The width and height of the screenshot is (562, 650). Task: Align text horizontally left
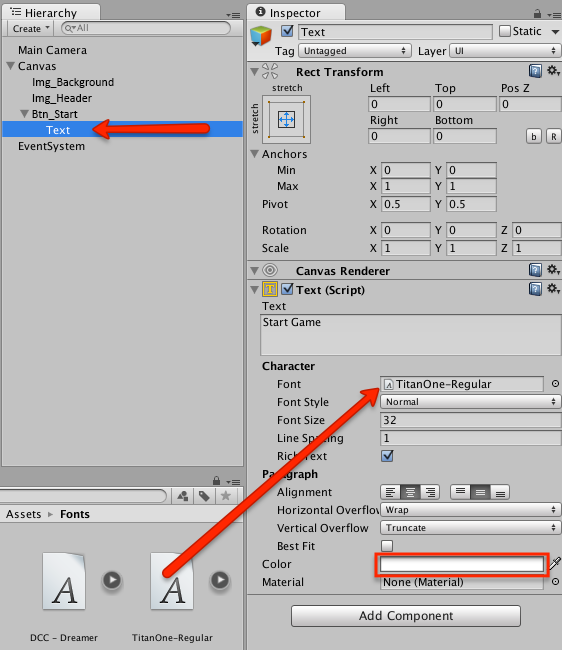390,492
